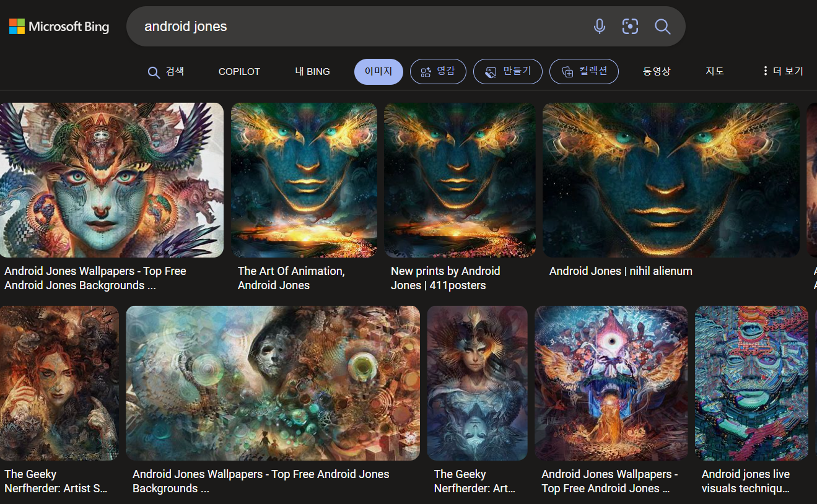Click 'New prints by Android Jones | 411posters' caption

point(445,278)
